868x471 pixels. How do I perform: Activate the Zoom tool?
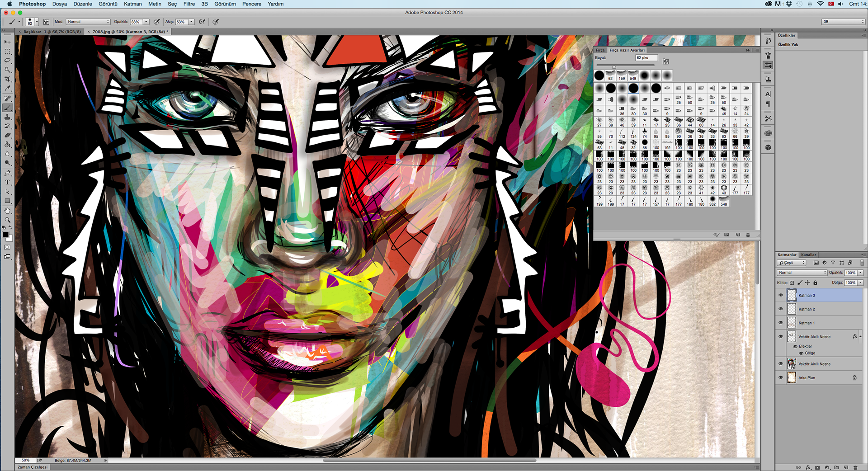[7, 220]
